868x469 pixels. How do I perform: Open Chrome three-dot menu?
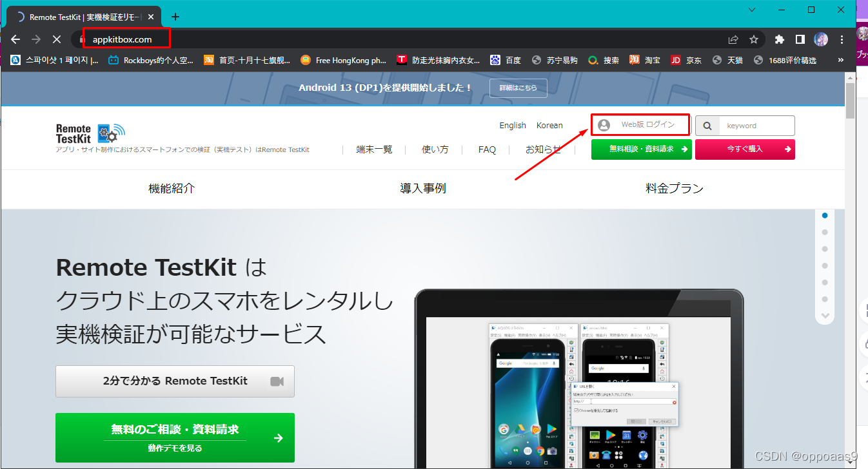[842, 39]
